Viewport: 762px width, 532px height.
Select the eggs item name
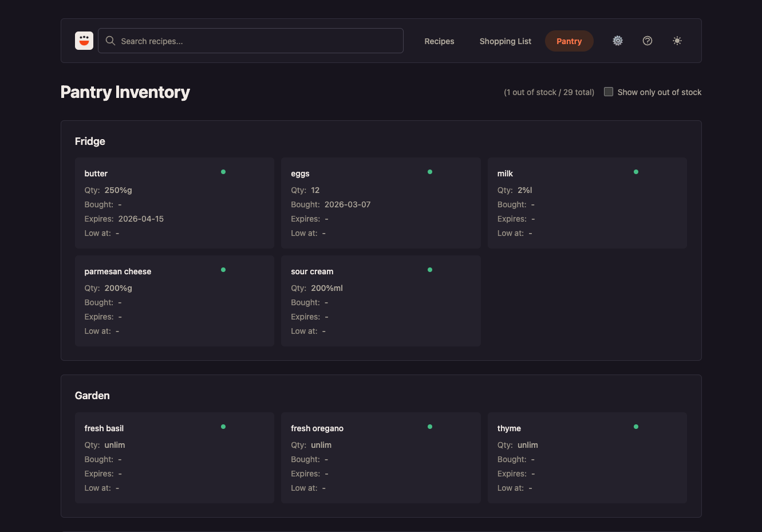click(300, 174)
